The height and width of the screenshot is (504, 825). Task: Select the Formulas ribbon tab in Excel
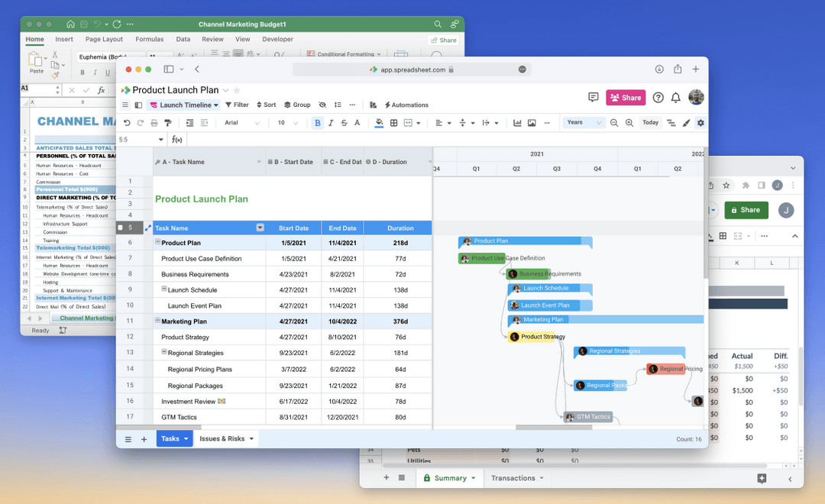tap(150, 39)
